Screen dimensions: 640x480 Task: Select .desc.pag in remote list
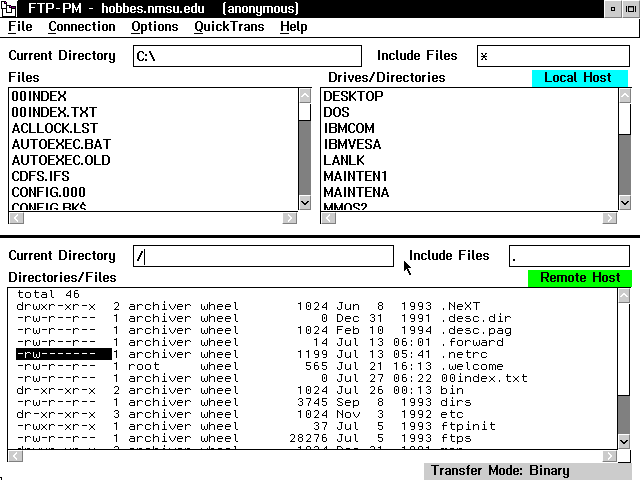point(312,330)
